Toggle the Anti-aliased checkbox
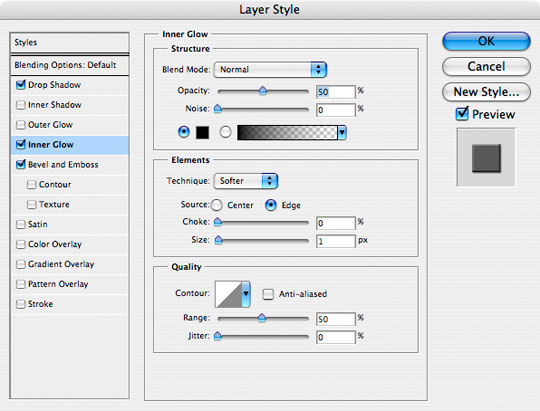This screenshot has height=411, width=540. coord(268,294)
